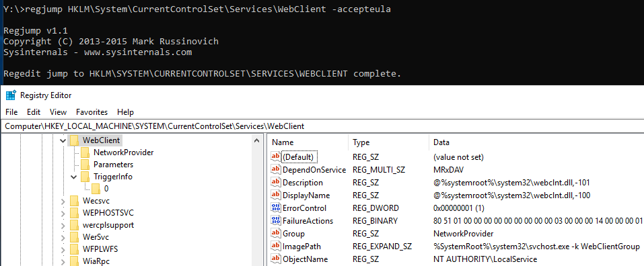Expand the WFPLWFS key
The height and width of the screenshot is (266, 644).
tap(63, 249)
